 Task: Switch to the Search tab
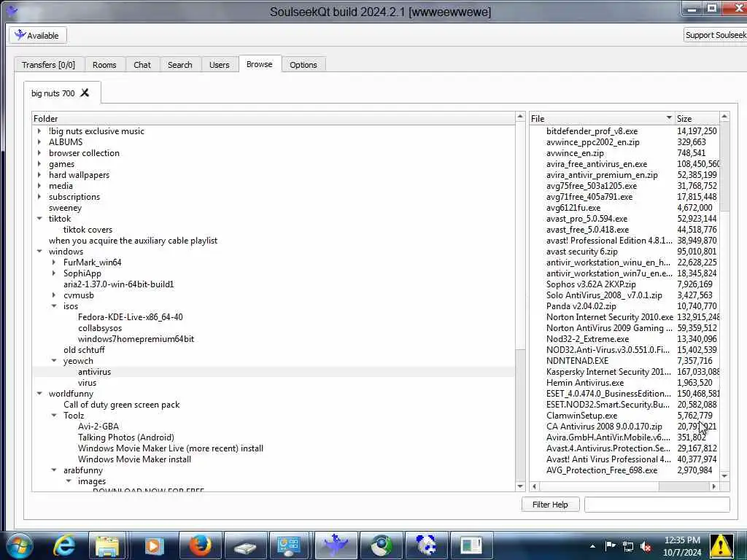[180, 65]
